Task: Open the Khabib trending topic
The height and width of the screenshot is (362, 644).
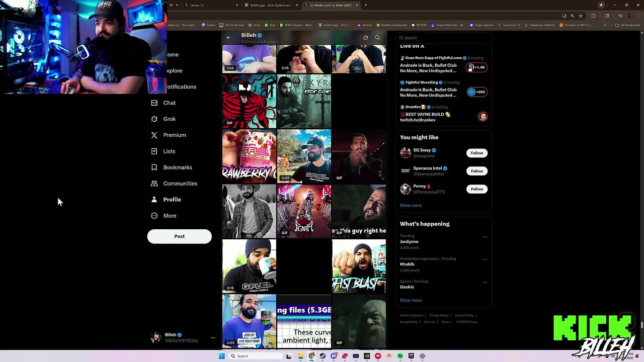Action: (x=407, y=264)
